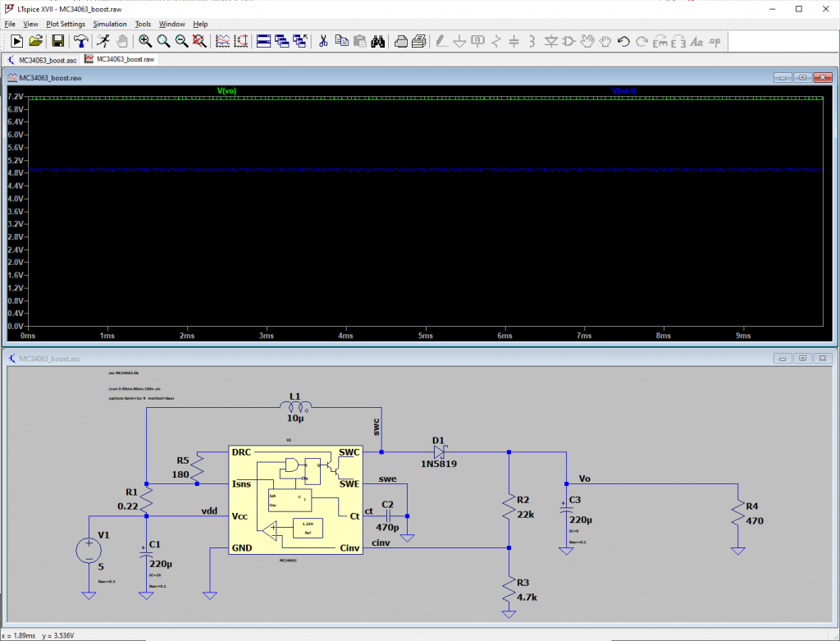Click resistor R2 22k symbol

tap(509, 506)
